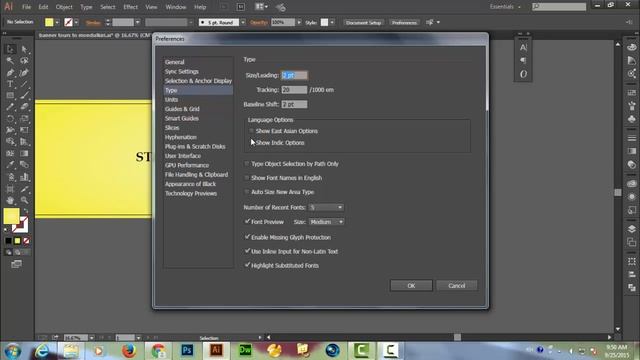Image resolution: width=640 pixels, height=360 pixels.
Task: Select the Column Graph tool
Action: [x=24, y=177]
